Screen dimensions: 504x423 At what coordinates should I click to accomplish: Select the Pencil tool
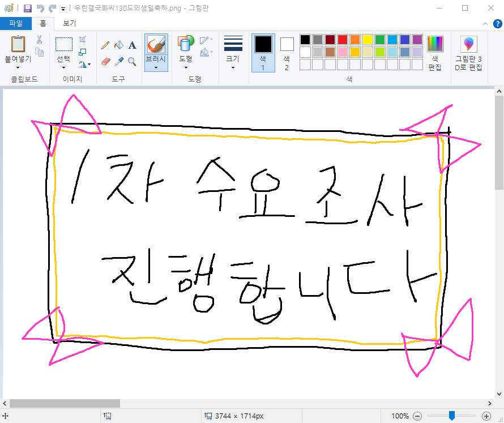click(x=105, y=45)
